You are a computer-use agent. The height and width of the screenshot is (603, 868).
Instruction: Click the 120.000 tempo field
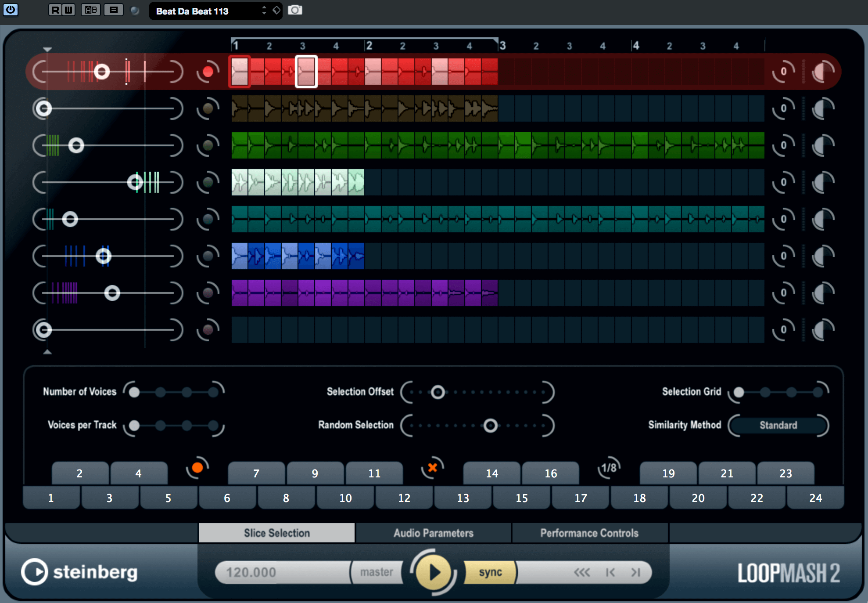tap(283, 572)
